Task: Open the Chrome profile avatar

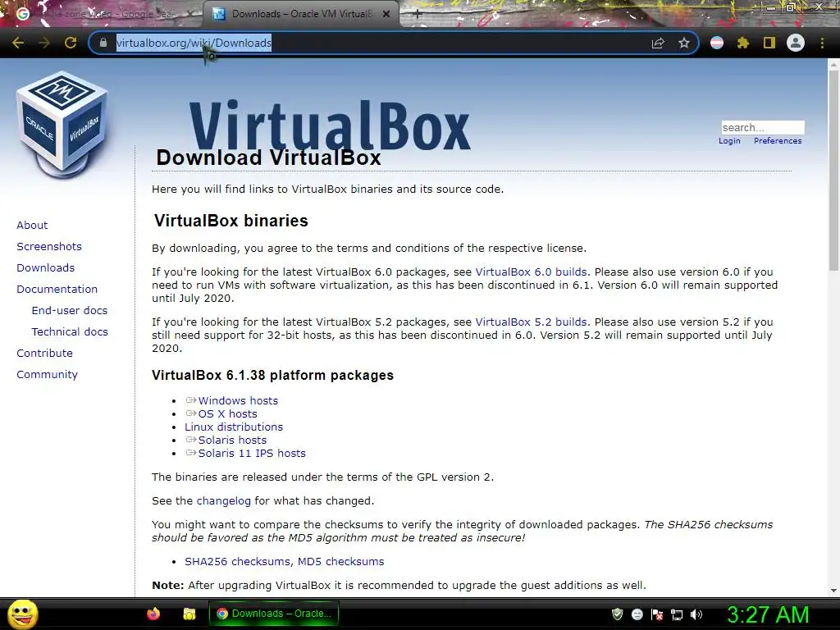Action: pyautogui.click(x=796, y=43)
